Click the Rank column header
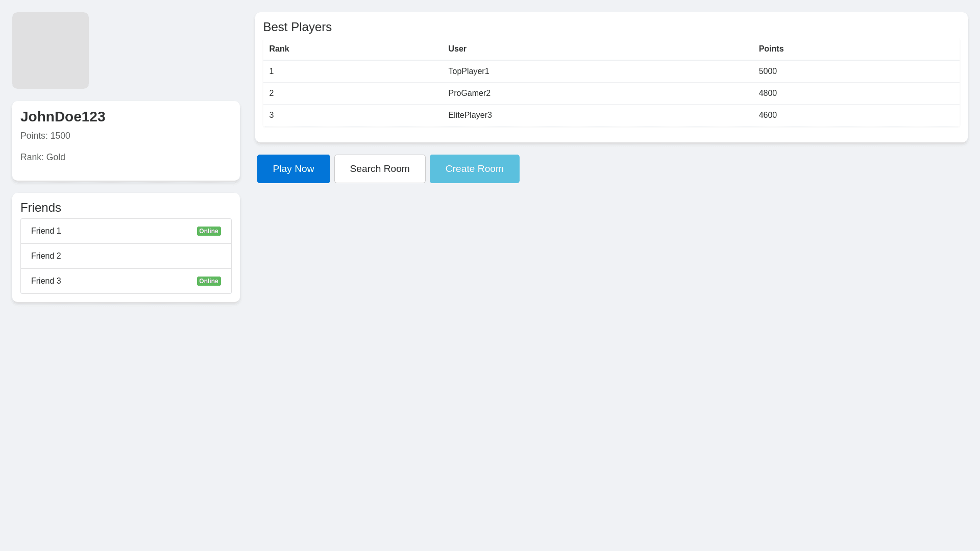 tap(279, 49)
